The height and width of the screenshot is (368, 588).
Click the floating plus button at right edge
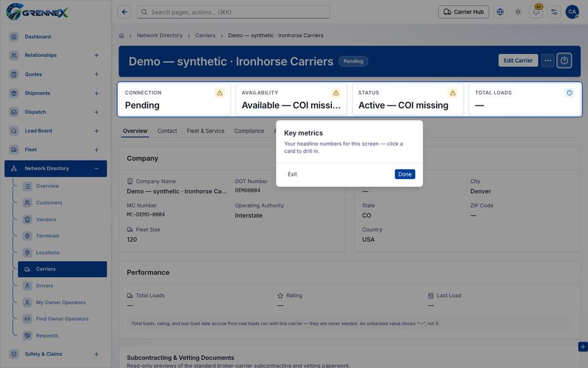click(x=582, y=347)
